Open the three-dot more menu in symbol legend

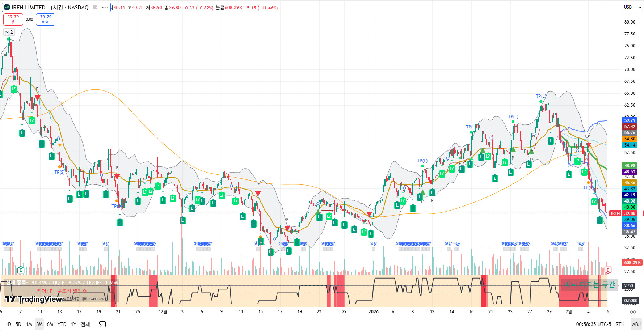point(105,7)
